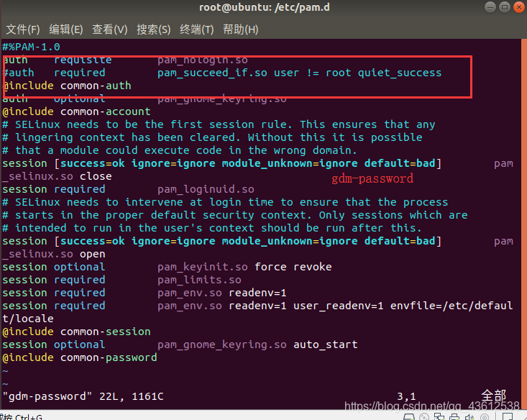This screenshot has height=420, width=527.
Task: Click the "@include common-password" line
Action: point(80,357)
